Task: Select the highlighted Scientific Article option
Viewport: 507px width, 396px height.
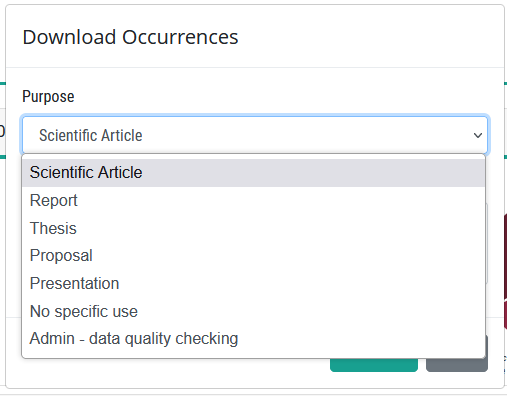Action: 253,173
